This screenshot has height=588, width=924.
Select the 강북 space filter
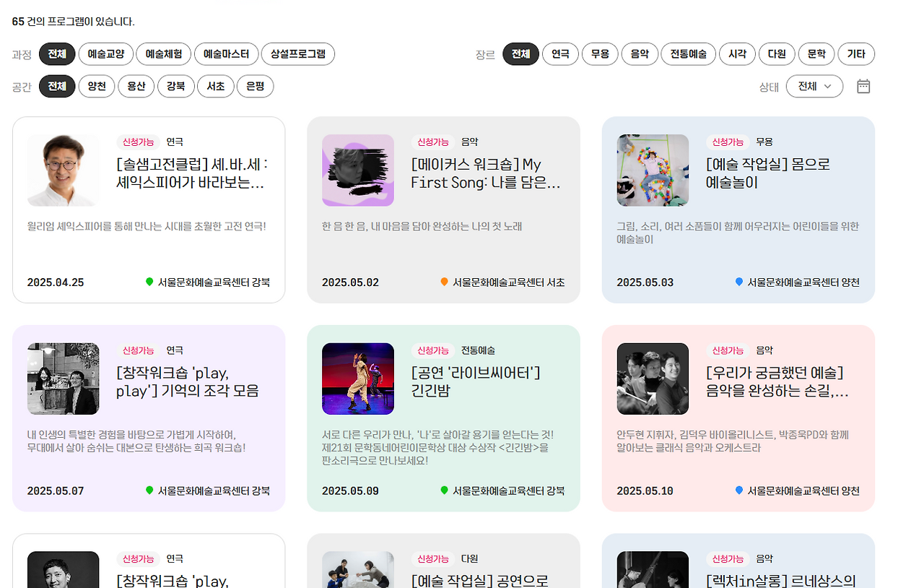coord(176,87)
